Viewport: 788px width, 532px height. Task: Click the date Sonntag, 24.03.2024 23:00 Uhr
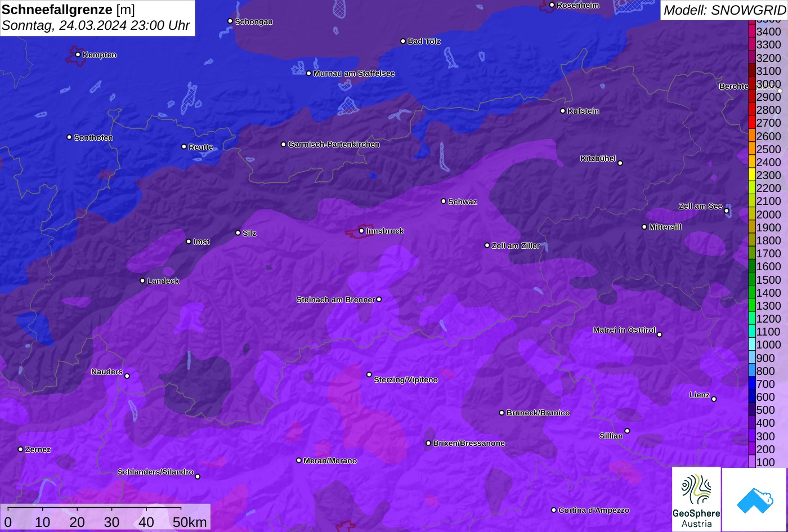point(96,26)
